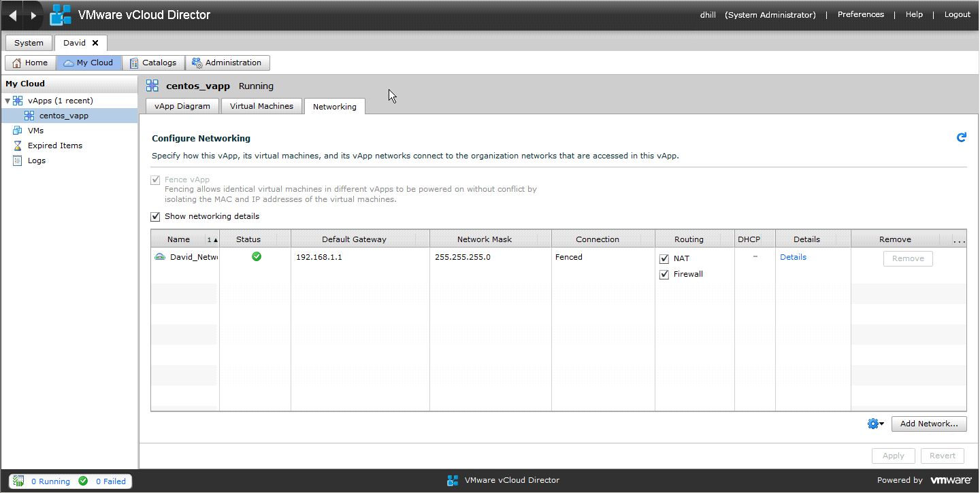Click the refresh icon in Configure Networking

[961, 137]
